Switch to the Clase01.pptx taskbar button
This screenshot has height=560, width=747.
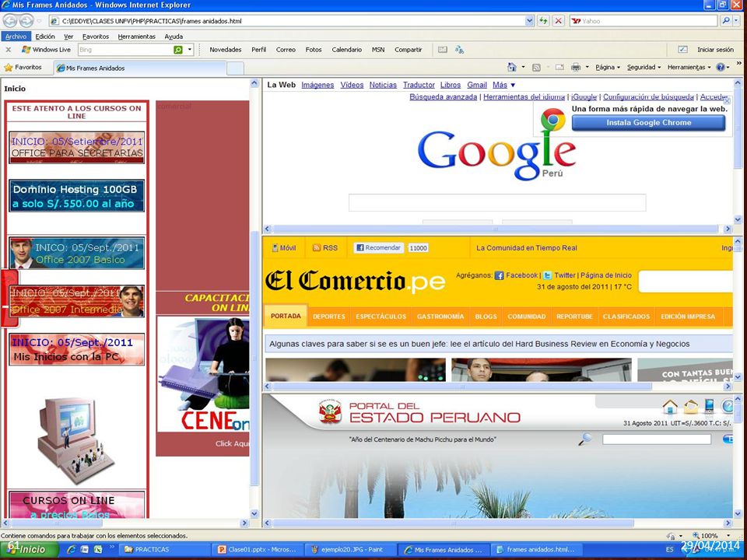pyautogui.click(x=257, y=550)
